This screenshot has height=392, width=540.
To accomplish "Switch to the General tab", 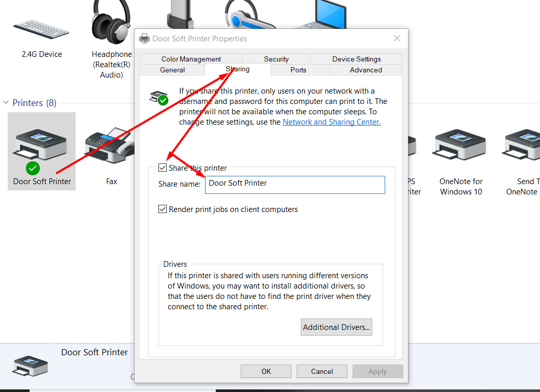I will pyautogui.click(x=172, y=70).
